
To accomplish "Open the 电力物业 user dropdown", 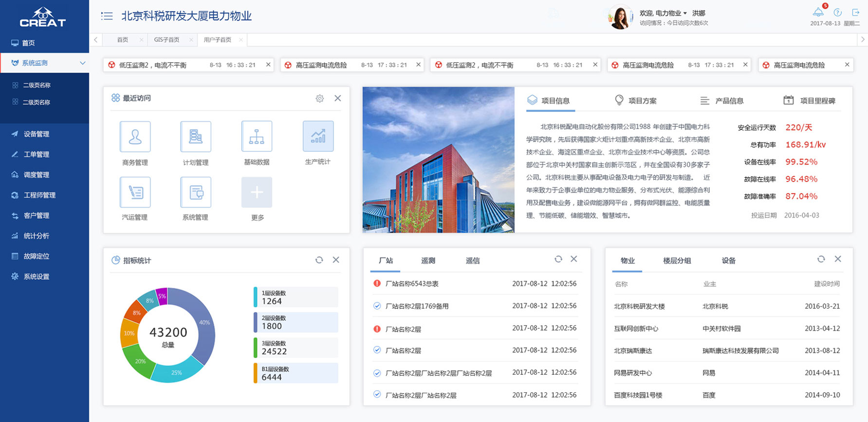I will 685,13.
